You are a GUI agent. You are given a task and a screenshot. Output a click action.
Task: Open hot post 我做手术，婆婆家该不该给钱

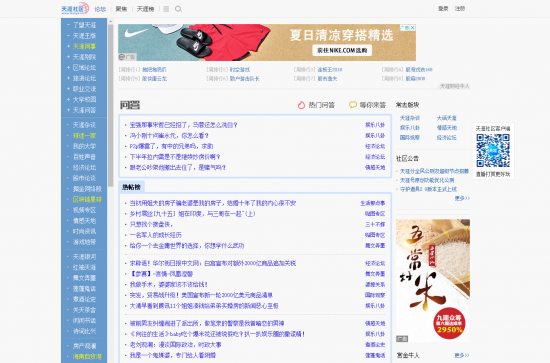pos(169,284)
